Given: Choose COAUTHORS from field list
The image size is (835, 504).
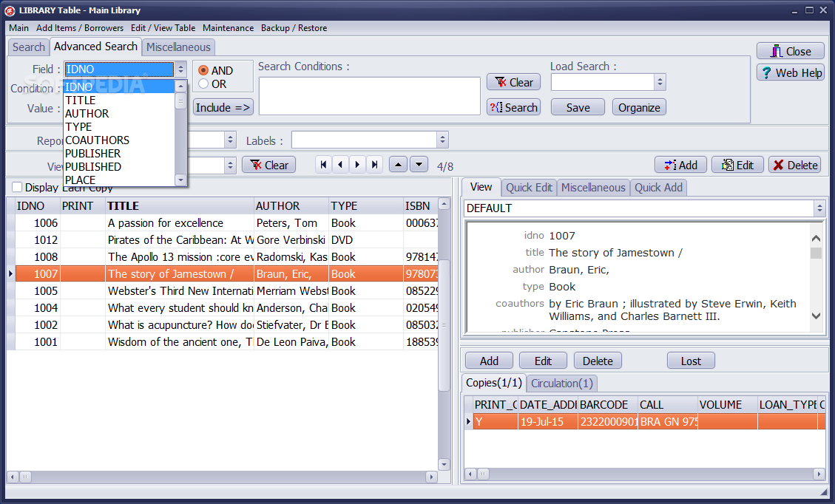Looking at the screenshot, I should (x=119, y=140).
